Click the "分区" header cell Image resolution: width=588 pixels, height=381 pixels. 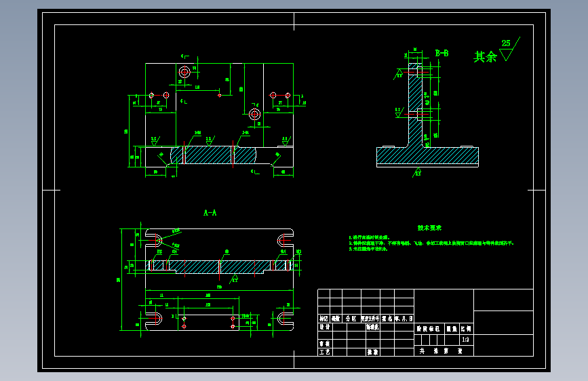click(351, 319)
